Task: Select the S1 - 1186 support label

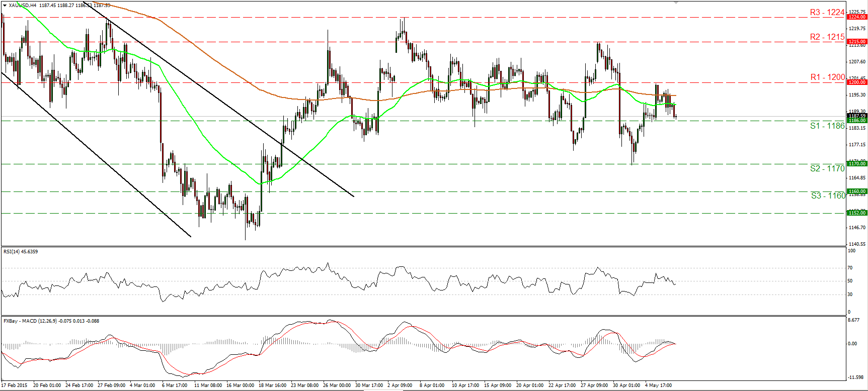Action: click(827, 126)
